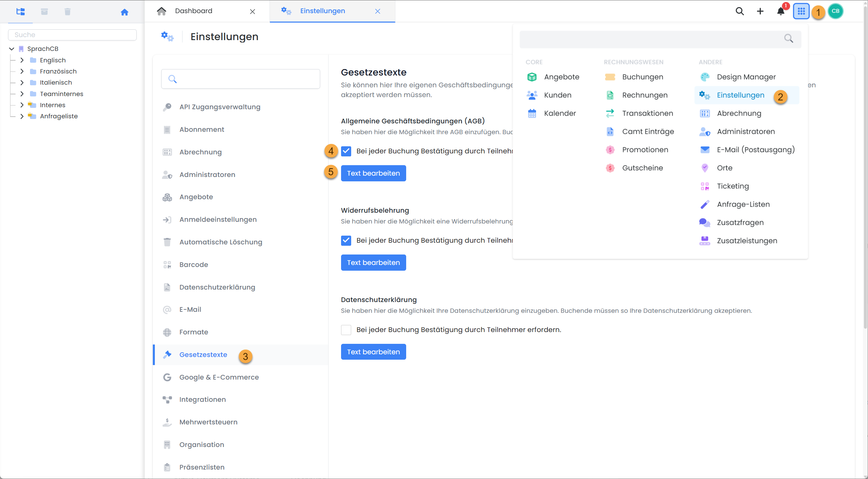Switch to the Dashboard tab

pyautogui.click(x=193, y=10)
